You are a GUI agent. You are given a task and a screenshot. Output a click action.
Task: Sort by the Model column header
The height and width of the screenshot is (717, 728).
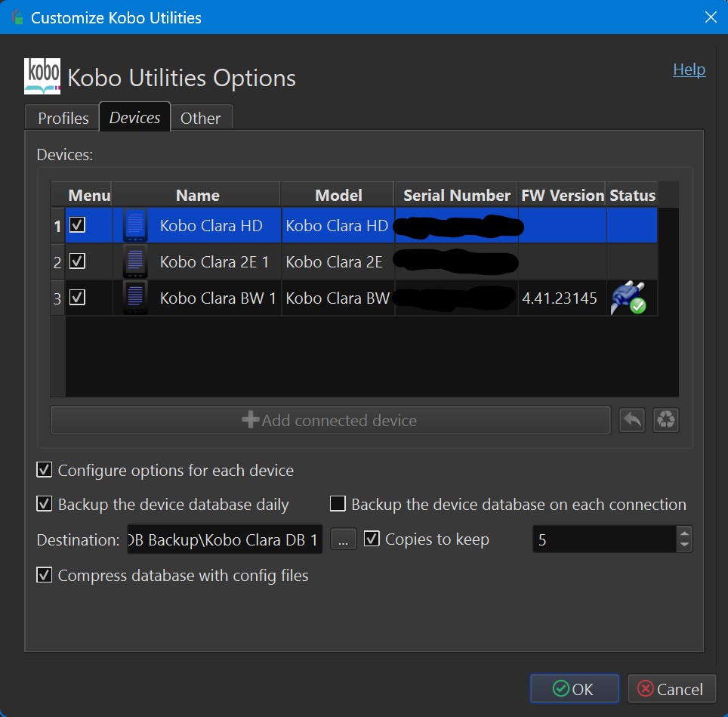tap(338, 195)
